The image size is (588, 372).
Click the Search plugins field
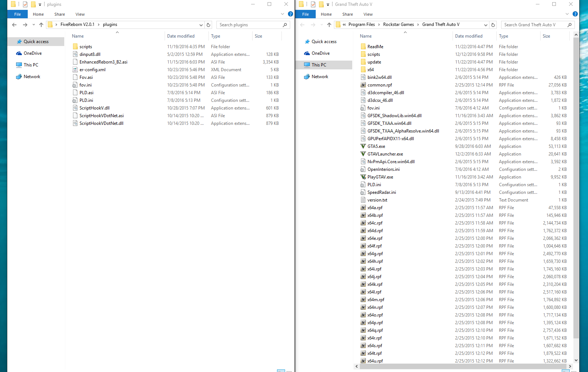click(254, 25)
